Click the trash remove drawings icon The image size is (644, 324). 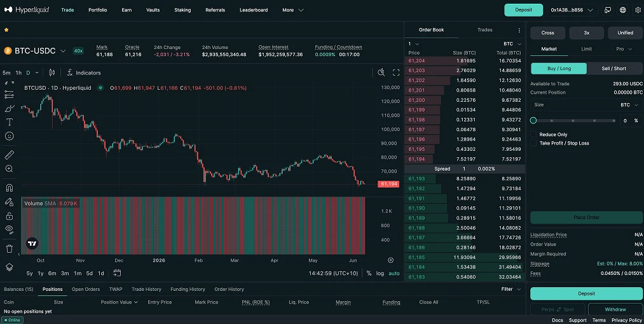click(x=9, y=249)
